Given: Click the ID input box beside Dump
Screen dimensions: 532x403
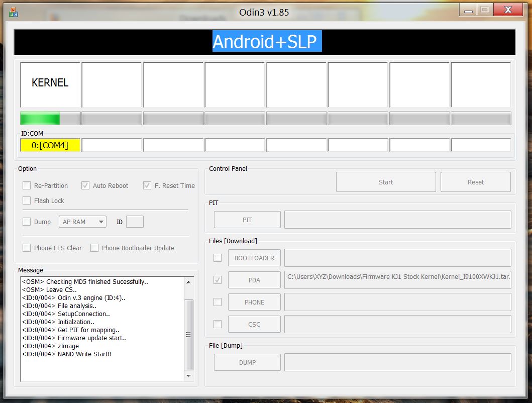Looking at the screenshot, I should pyautogui.click(x=135, y=222).
